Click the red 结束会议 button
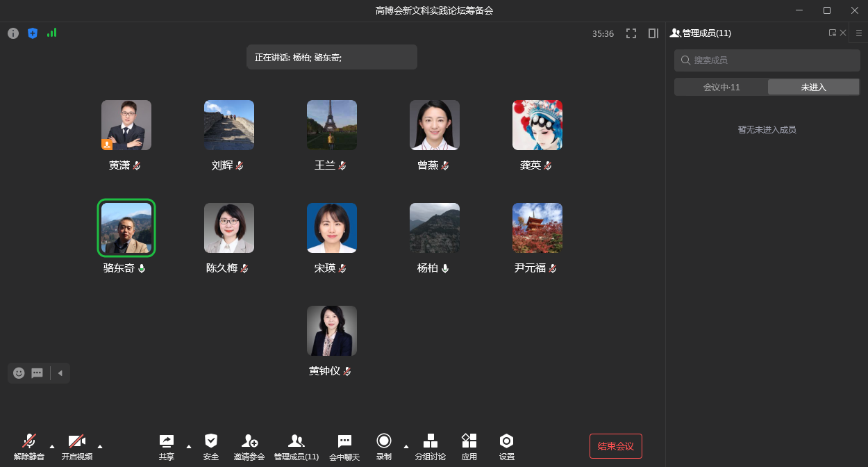The height and width of the screenshot is (467, 868). [616, 446]
